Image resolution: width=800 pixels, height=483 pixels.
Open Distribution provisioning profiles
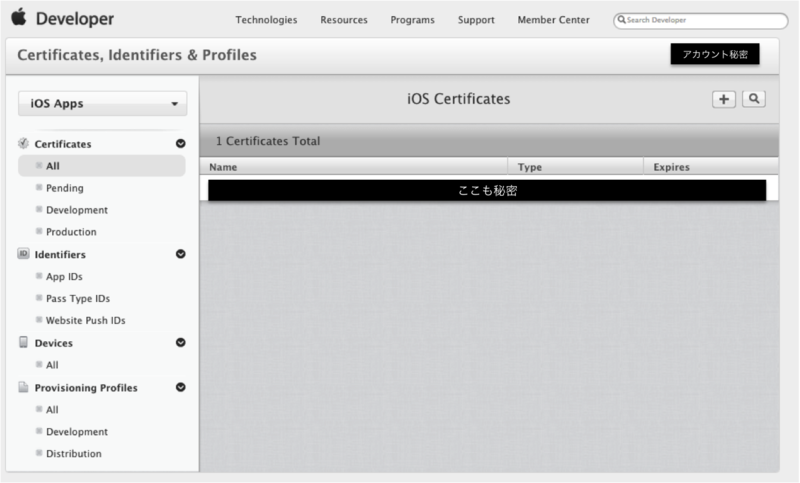pyautogui.click(x=74, y=454)
